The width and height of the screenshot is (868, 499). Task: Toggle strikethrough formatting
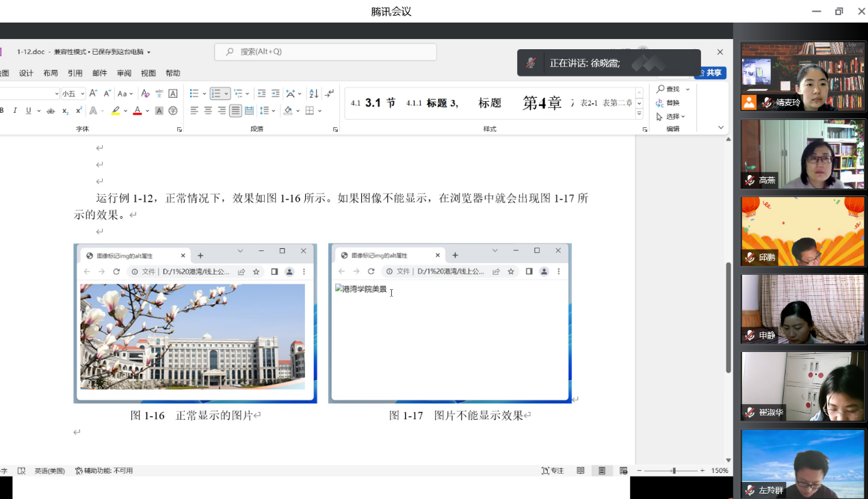pyautogui.click(x=51, y=111)
